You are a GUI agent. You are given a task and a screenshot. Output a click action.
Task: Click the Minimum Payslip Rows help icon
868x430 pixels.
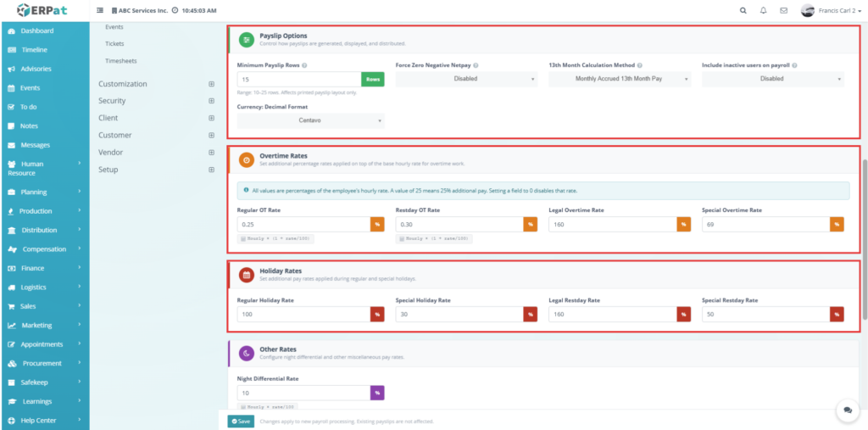click(304, 65)
